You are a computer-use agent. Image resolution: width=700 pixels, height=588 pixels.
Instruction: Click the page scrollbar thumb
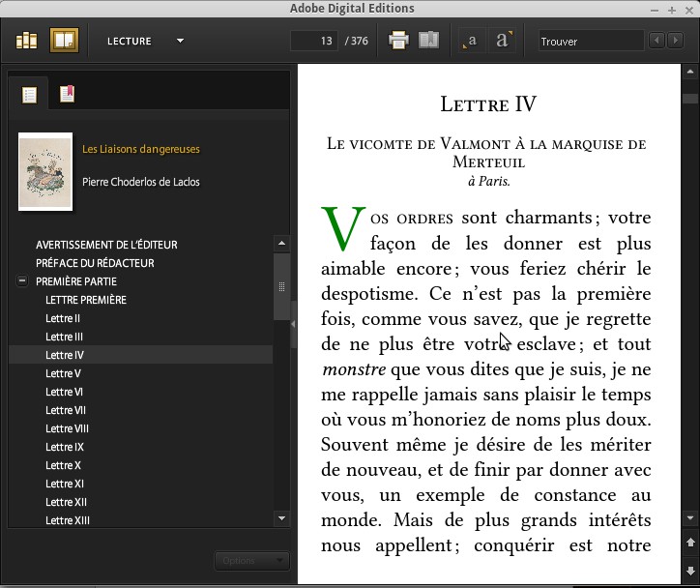690,99
